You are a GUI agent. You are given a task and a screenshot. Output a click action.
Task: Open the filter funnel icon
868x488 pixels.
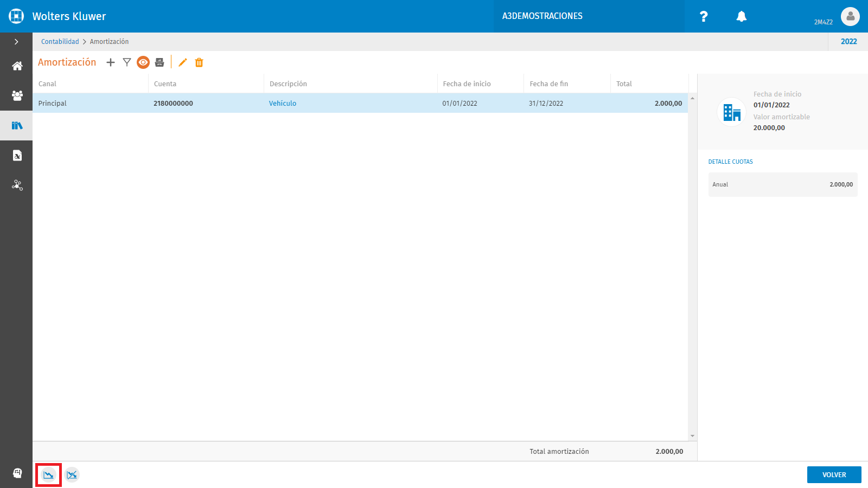click(x=127, y=62)
